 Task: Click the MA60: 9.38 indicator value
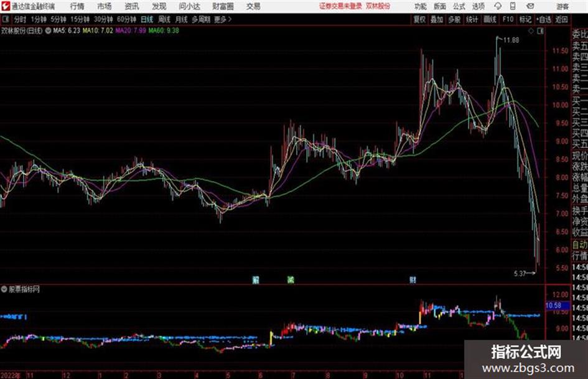[x=164, y=30]
